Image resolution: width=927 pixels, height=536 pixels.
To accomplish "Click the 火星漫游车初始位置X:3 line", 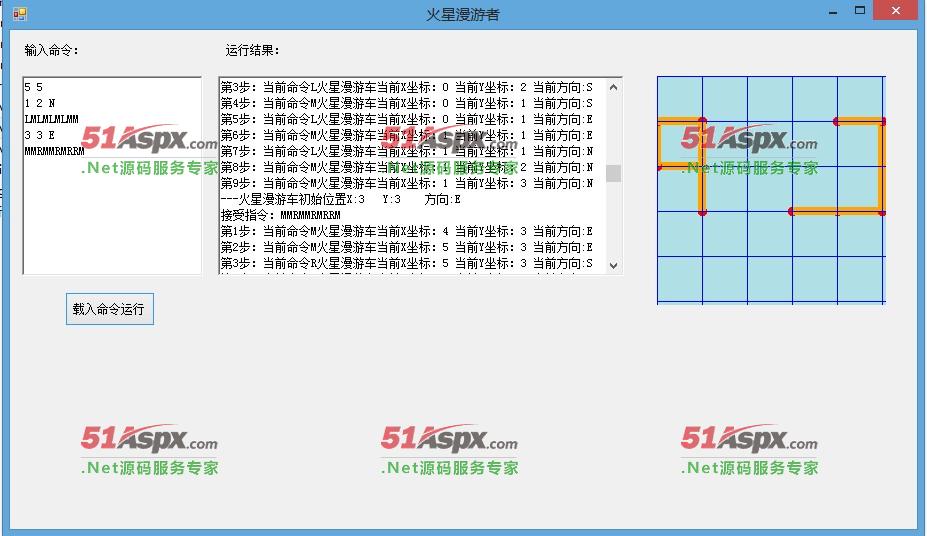I will [341, 199].
